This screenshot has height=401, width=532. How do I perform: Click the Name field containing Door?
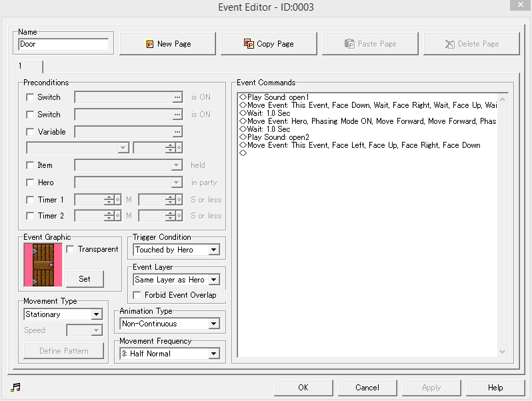pos(63,44)
